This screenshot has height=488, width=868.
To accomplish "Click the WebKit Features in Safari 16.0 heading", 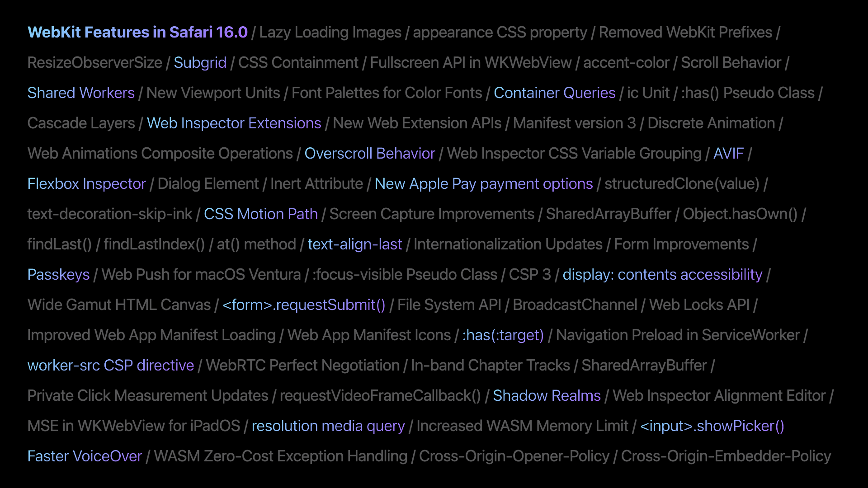I will point(137,33).
